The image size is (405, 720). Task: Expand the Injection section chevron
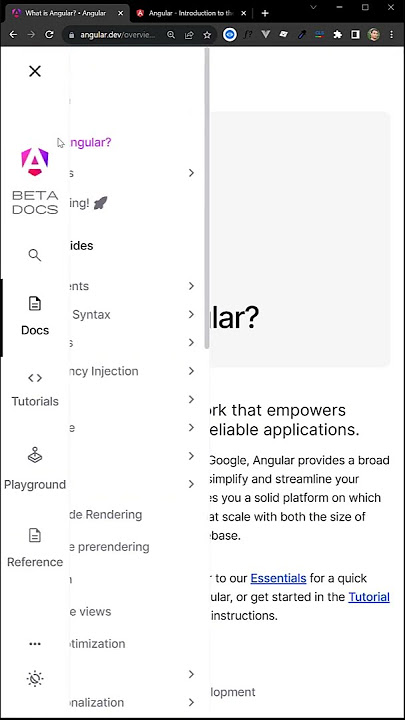coord(191,371)
